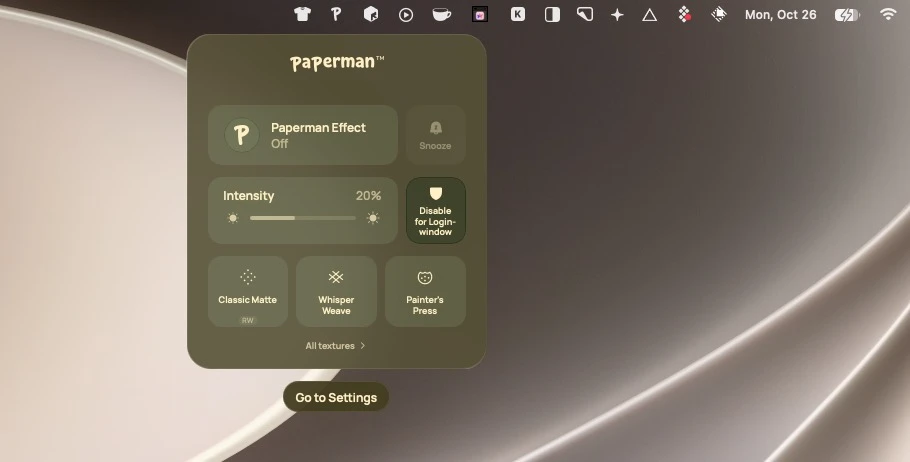Select the Whisper Weave texture
This screenshot has height=462, width=910.
[337, 291]
